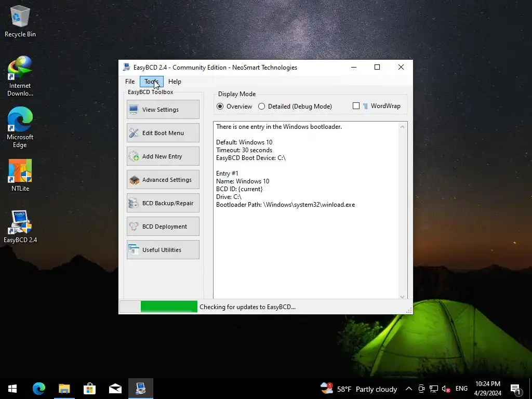Open the Add New Entry section

[163, 156]
